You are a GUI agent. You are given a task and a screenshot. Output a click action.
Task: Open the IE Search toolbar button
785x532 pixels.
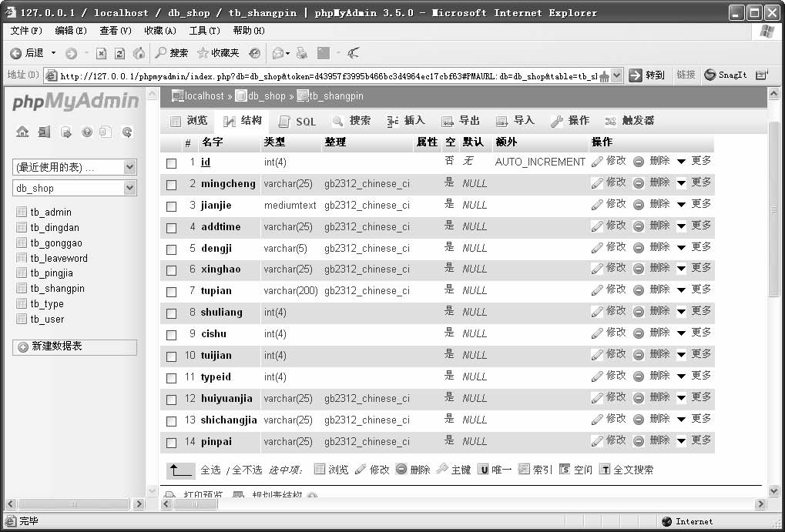click(x=172, y=53)
